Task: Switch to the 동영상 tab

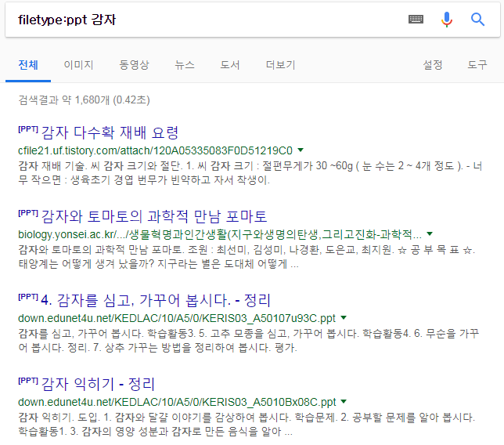Action: click(x=134, y=65)
